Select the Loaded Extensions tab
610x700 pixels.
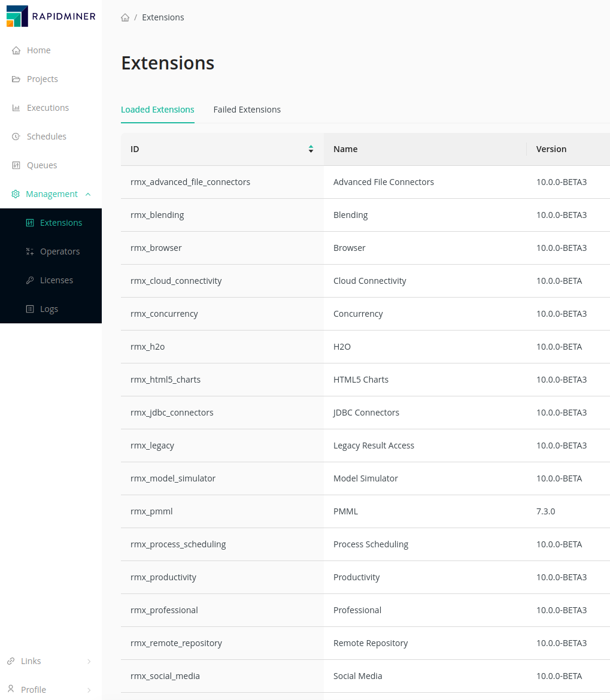pos(157,110)
